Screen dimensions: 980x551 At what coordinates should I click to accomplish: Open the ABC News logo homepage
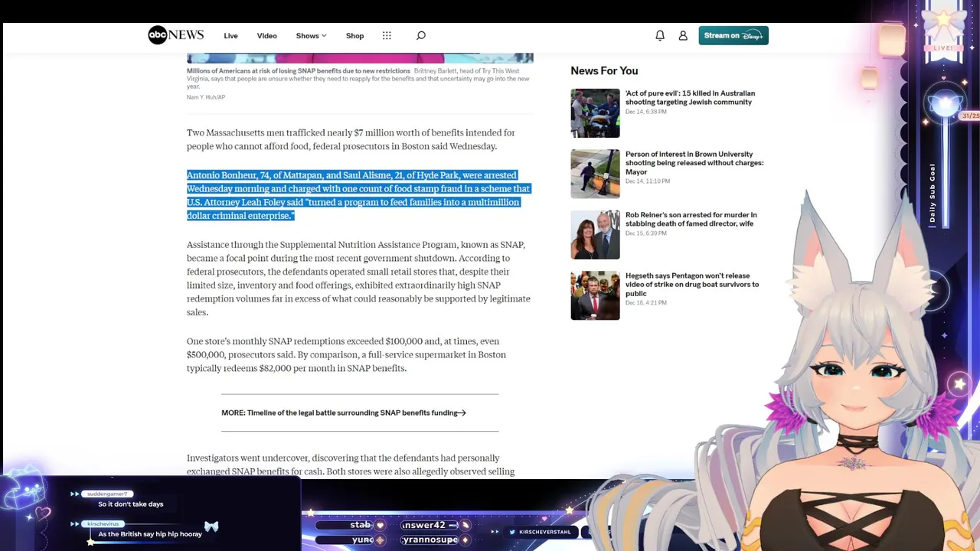(176, 35)
